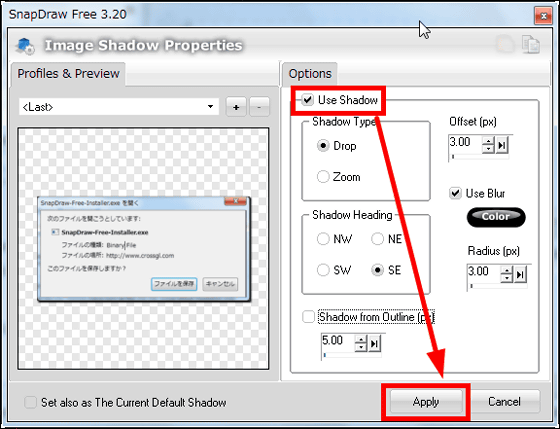Increase Shadow from Outline value with the up arrow

[361, 340]
